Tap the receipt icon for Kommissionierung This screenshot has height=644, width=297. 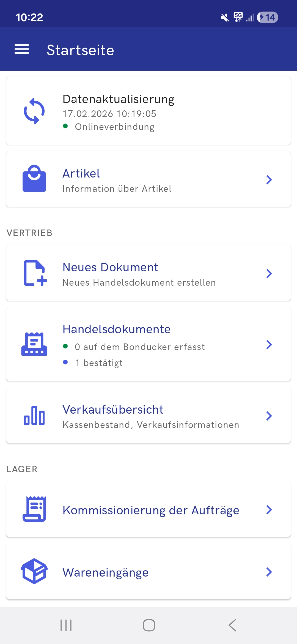tap(34, 509)
